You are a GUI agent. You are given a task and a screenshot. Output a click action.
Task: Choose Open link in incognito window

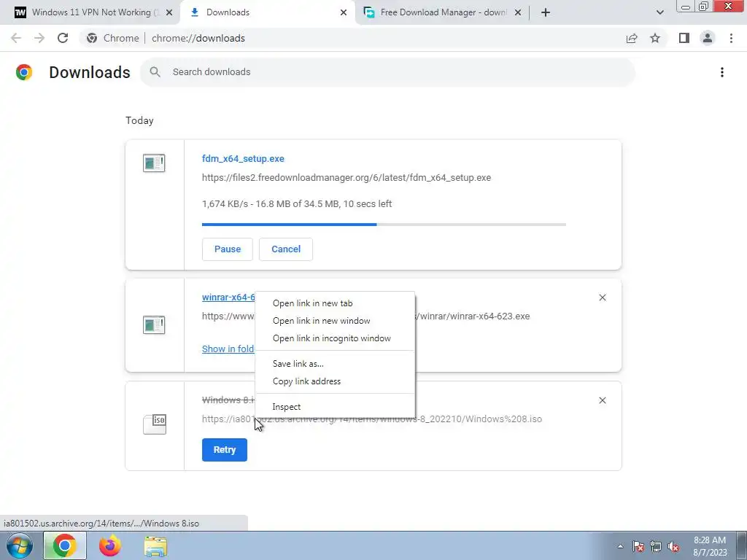pos(335,338)
